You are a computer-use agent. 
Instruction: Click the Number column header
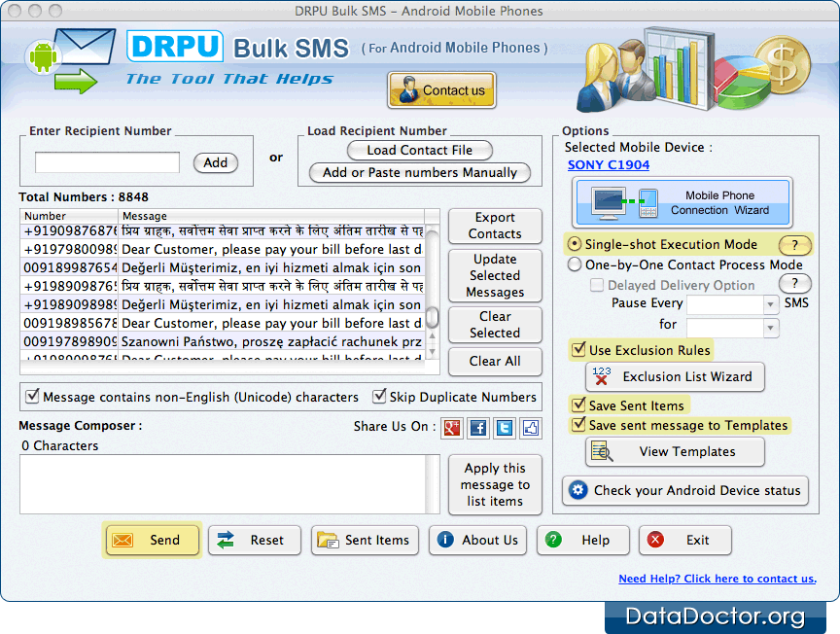pyautogui.click(x=69, y=216)
